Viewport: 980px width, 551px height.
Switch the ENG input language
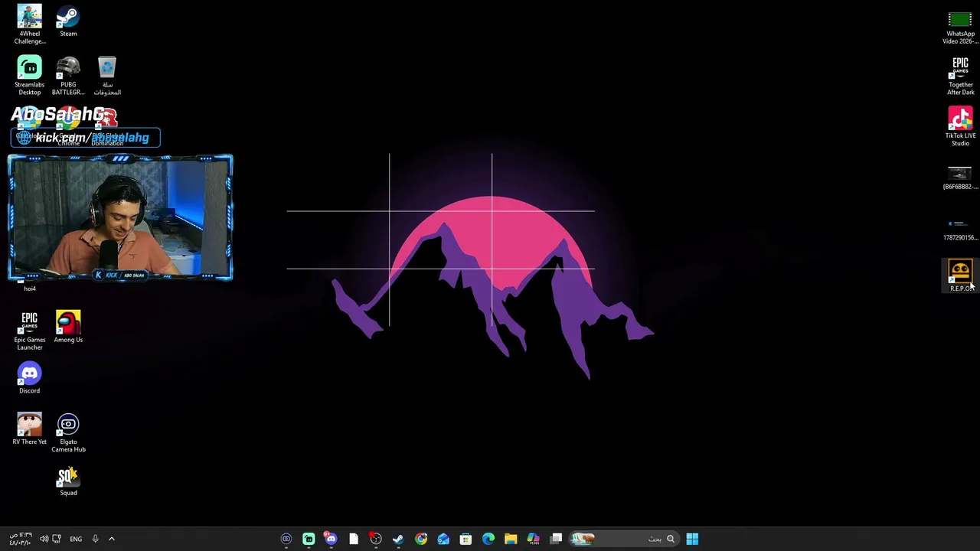[x=76, y=539]
